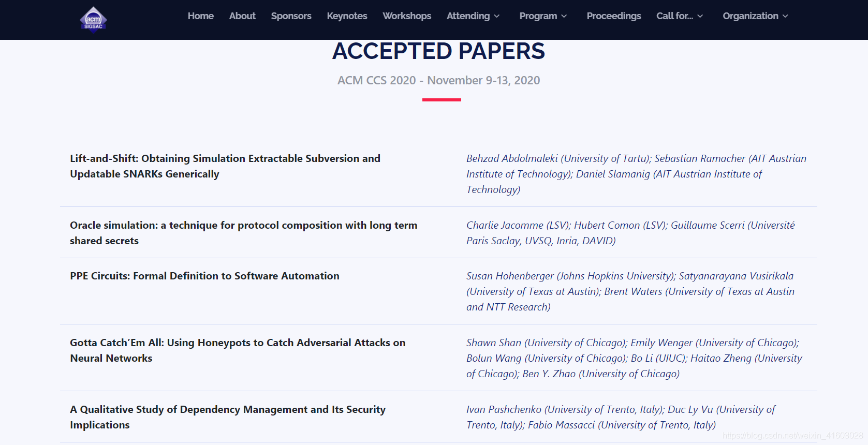Open the Sponsors page
Viewport: 868px width, 445px height.
pos(291,16)
